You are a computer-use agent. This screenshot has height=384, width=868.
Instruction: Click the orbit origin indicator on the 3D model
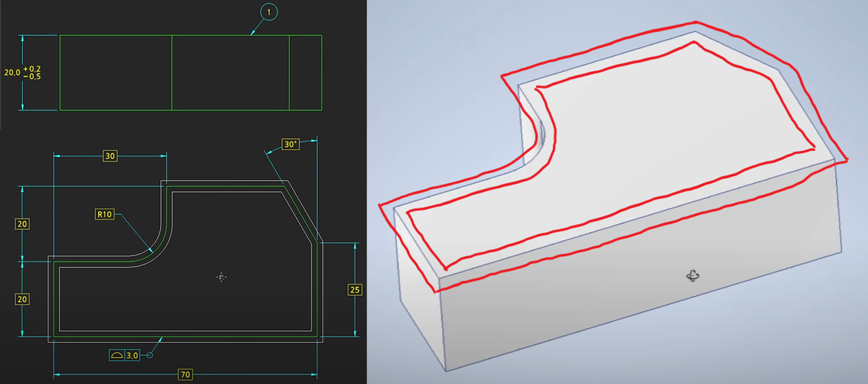point(693,276)
